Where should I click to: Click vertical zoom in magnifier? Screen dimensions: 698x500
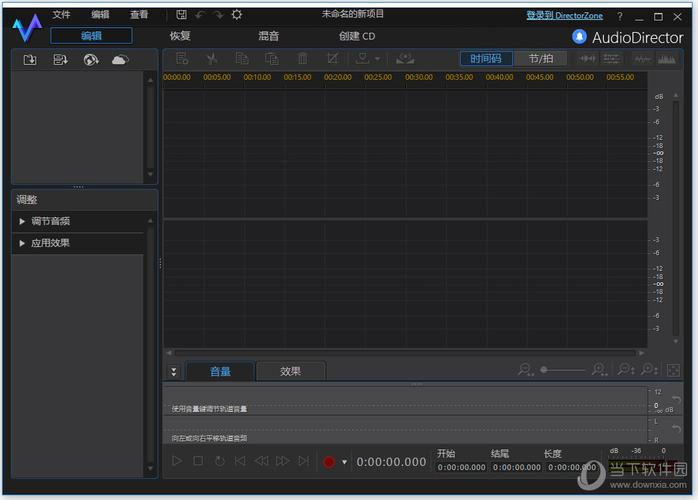point(649,370)
